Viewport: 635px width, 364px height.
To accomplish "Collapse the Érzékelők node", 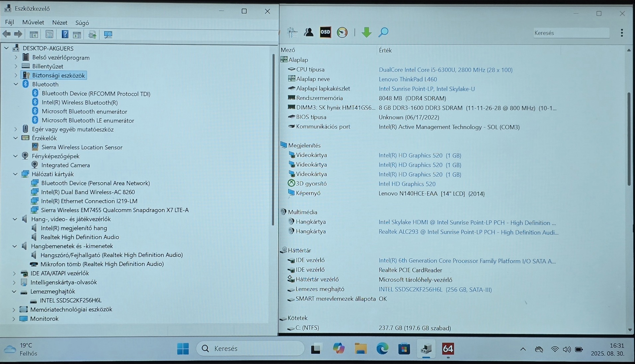I will pos(16,138).
